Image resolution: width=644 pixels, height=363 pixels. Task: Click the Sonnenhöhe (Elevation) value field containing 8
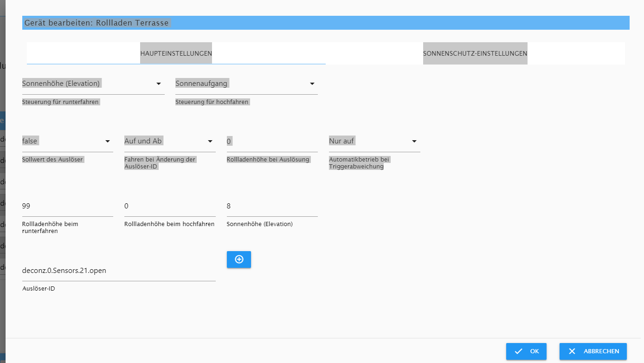click(272, 206)
